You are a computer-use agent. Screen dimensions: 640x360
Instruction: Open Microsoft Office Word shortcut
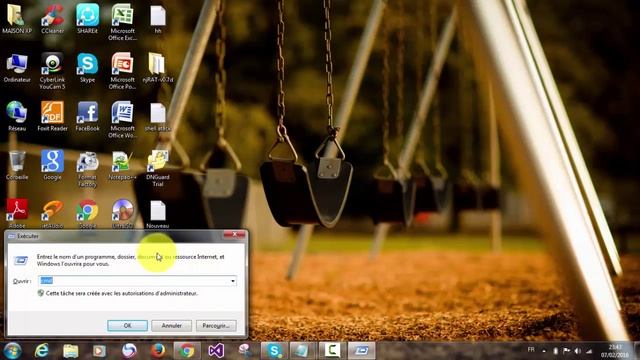[x=122, y=120]
